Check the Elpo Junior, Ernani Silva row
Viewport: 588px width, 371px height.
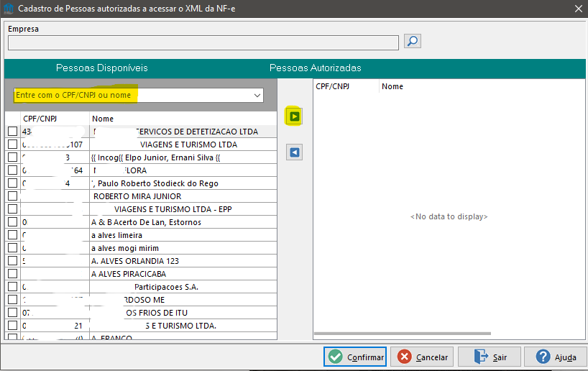[13, 157]
